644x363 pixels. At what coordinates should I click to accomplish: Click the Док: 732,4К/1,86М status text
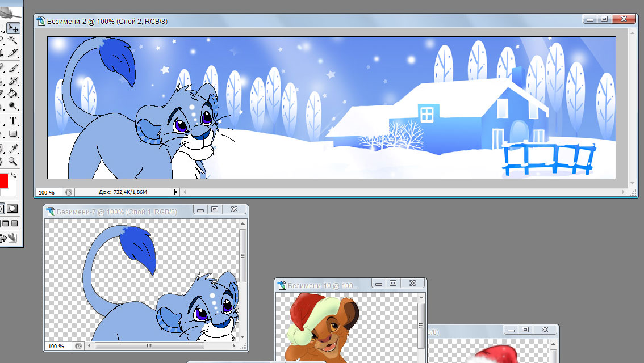pos(123,192)
